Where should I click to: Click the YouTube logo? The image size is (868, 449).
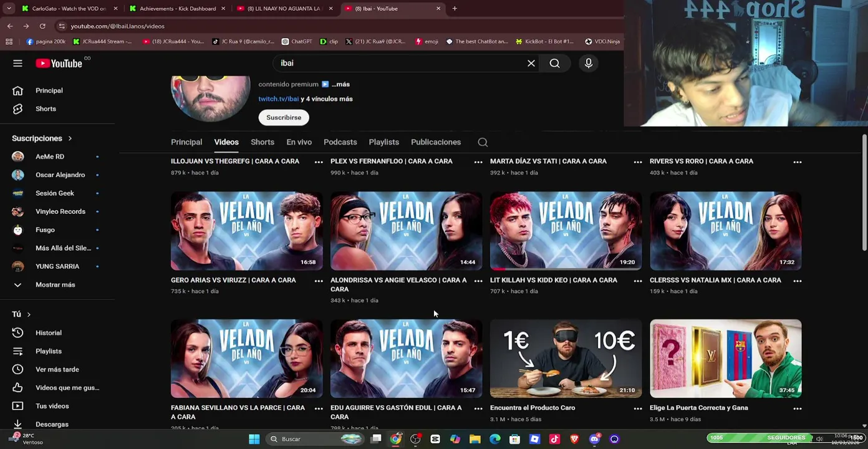pyautogui.click(x=59, y=63)
